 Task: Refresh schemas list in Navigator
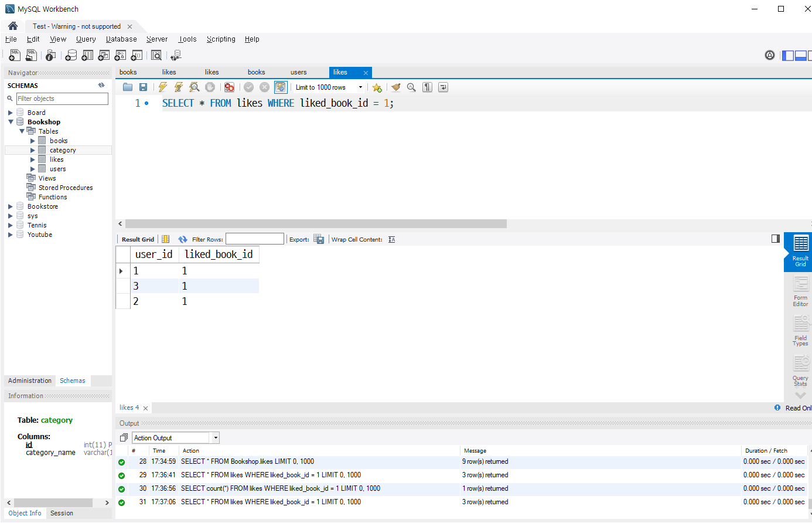point(101,86)
